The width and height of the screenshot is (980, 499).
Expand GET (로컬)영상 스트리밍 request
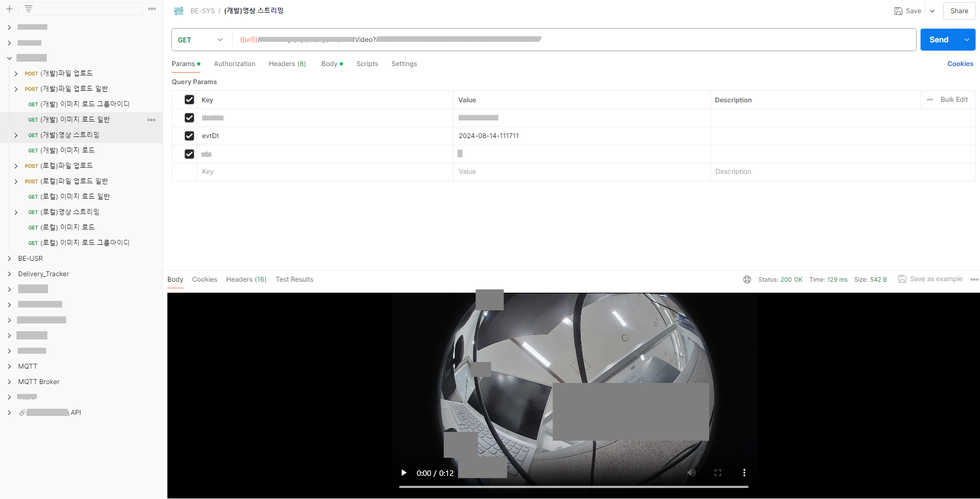[16, 212]
